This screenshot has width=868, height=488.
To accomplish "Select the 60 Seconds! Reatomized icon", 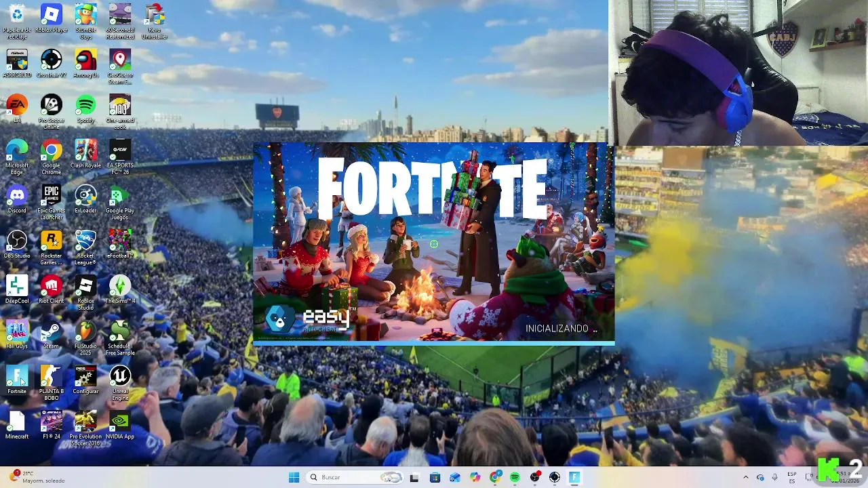I will coord(120,21).
